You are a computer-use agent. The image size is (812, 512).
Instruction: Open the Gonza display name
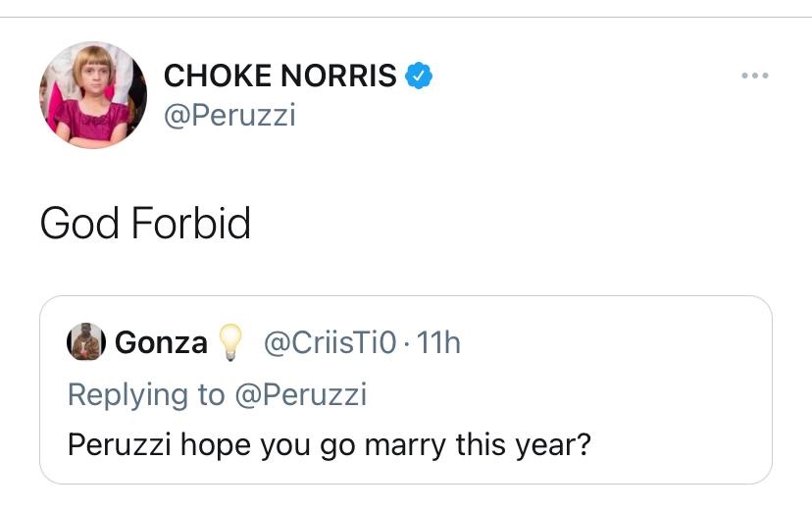click(x=161, y=342)
